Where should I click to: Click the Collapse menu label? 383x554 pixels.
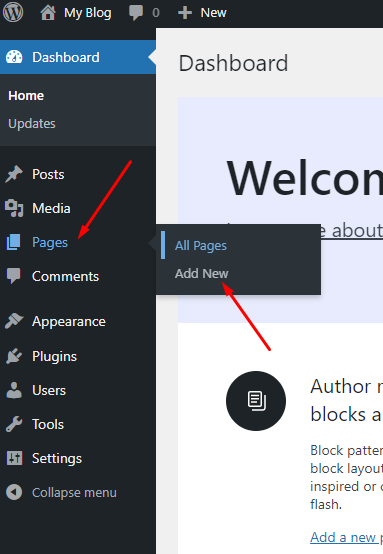coord(74,493)
